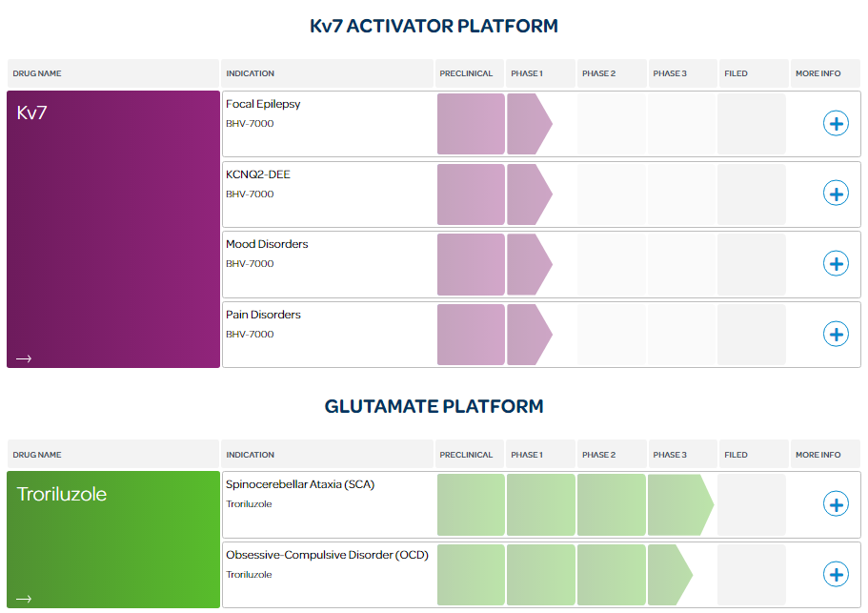Click the Obsessive-Compulsive Disorder (OCD) label
Screen dimensions: 868x613
pos(327,555)
